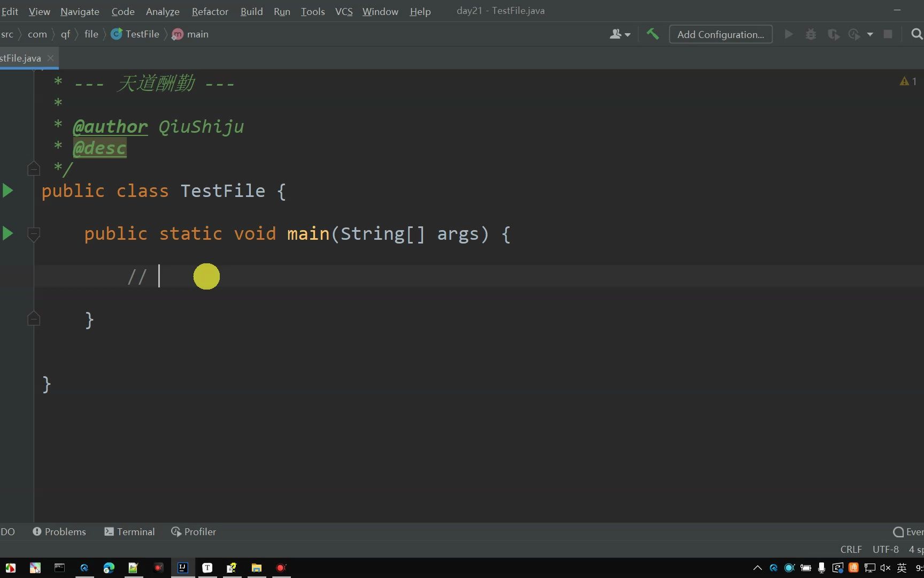
Task: Open the Analyze menu
Action: 163,11
